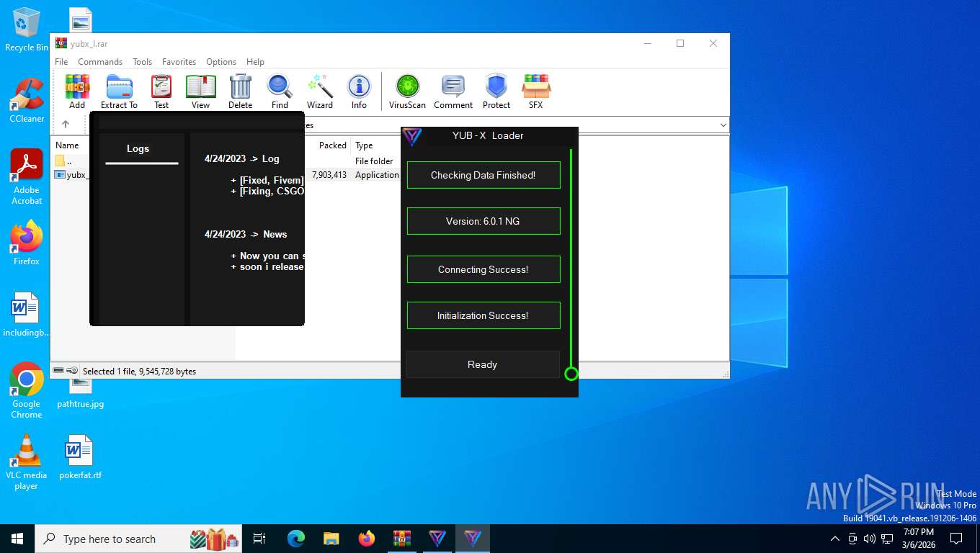Image resolution: width=980 pixels, height=553 pixels.
Task: Click the YUB-X logo icon in loader
Action: (x=412, y=136)
